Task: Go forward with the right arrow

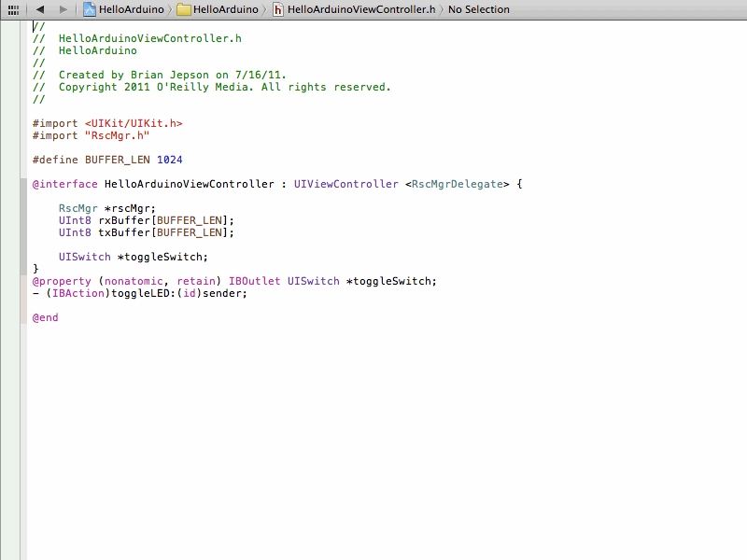Action: click(x=63, y=9)
